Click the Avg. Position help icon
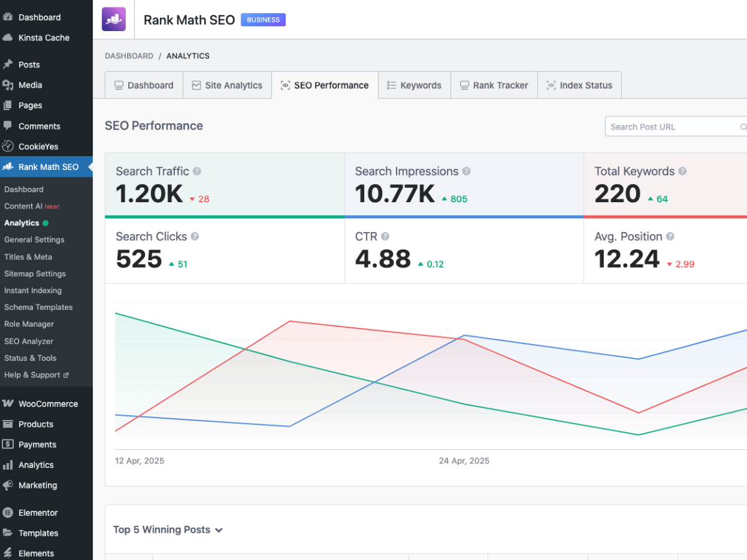The height and width of the screenshot is (560, 747). pos(670,236)
